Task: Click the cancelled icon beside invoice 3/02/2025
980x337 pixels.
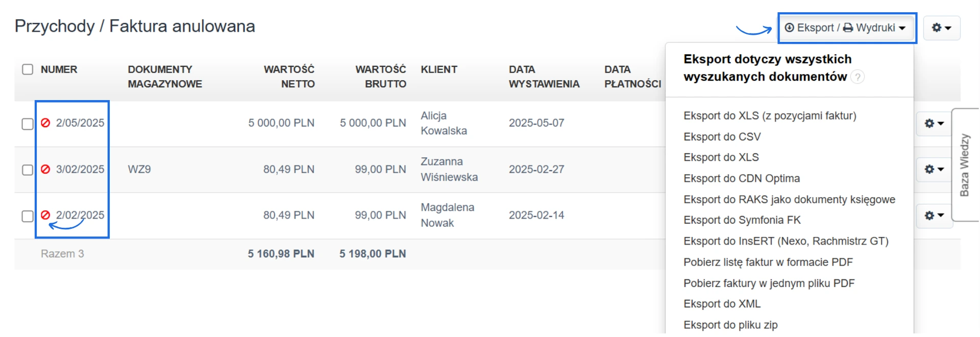Action: coord(45,169)
